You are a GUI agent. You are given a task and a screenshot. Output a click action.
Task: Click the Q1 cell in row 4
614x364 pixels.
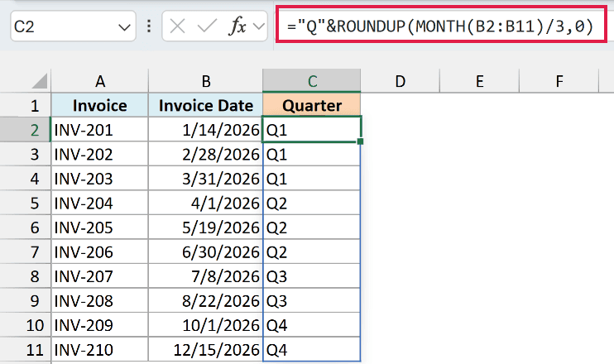[x=312, y=179]
